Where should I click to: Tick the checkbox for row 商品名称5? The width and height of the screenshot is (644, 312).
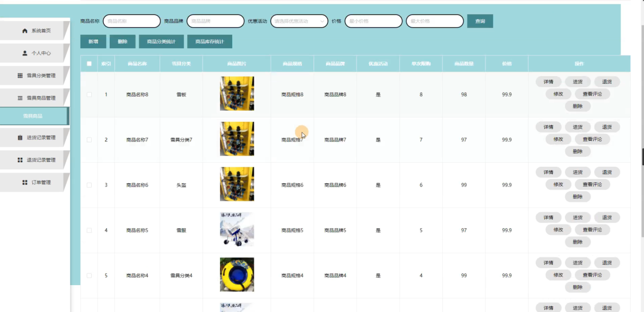(89, 230)
